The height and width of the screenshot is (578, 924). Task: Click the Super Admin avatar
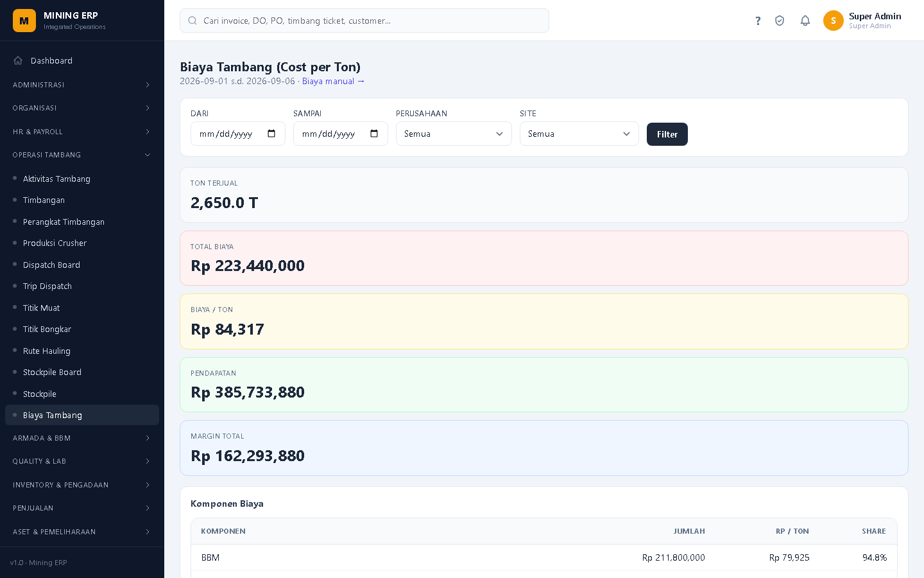click(x=834, y=21)
